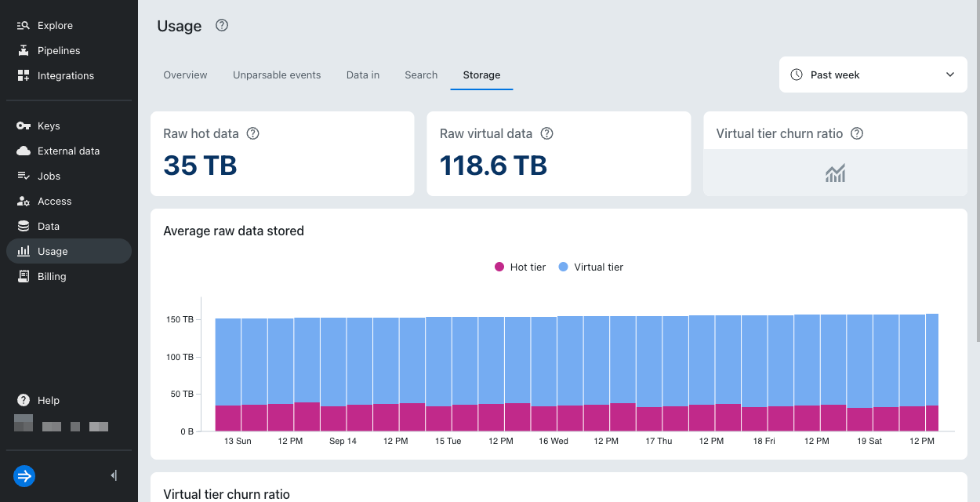Click the chevron arrow in the time range selector
The image size is (980, 502).
[950, 75]
